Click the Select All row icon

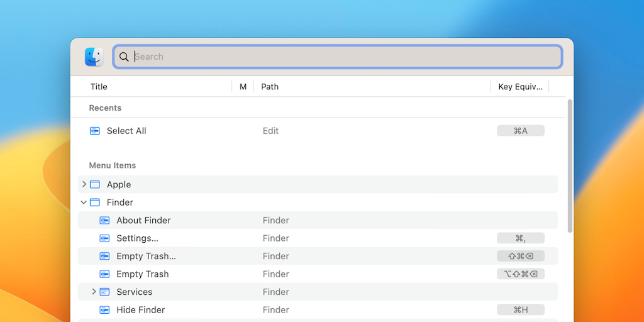pyautogui.click(x=95, y=131)
